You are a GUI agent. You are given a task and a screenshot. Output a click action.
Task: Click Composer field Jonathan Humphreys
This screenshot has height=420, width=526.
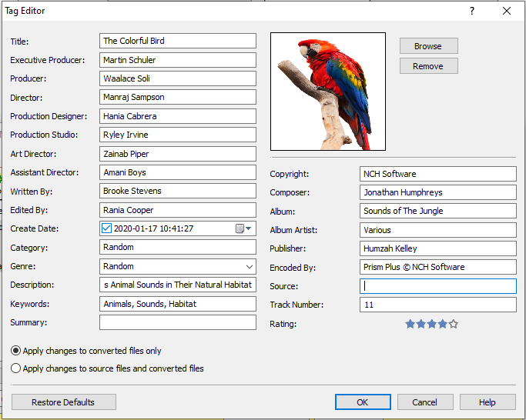tap(438, 192)
